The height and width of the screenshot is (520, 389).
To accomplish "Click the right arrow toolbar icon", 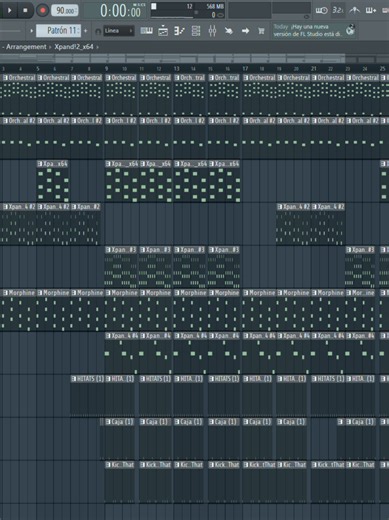I will tap(245, 31).
